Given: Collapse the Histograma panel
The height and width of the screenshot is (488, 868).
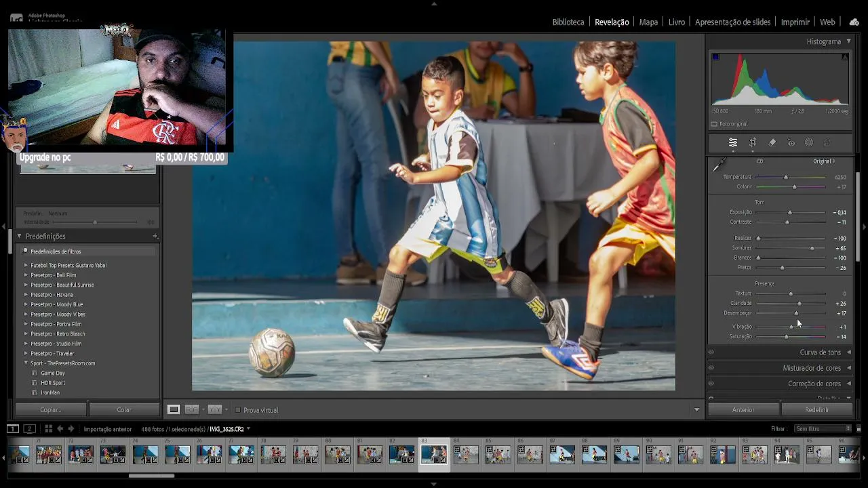Looking at the screenshot, I should 848,41.
